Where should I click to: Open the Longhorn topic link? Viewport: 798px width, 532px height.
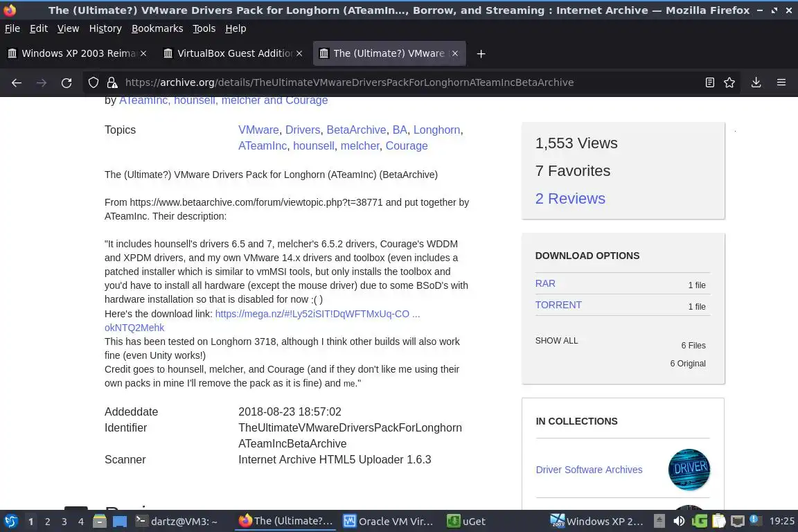(x=436, y=130)
